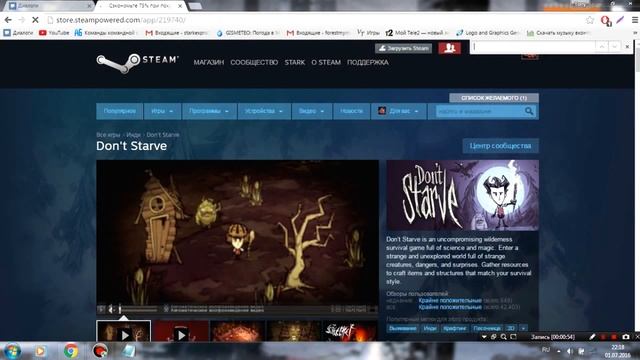This screenshot has width=640, height=360.
Task: Open the Игры bookmark
Action: tap(369, 33)
